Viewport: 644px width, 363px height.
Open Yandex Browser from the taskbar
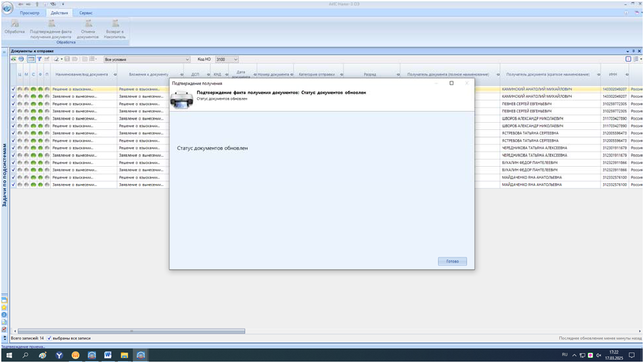pyautogui.click(x=59, y=355)
